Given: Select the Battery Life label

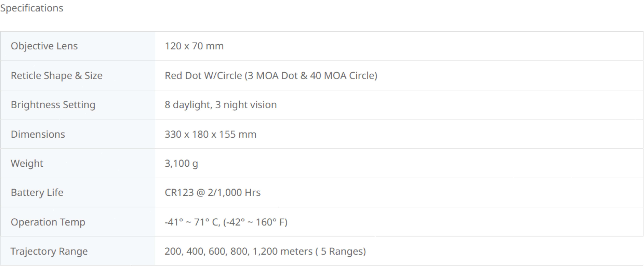Looking at the screenshot, I should 37,193.
